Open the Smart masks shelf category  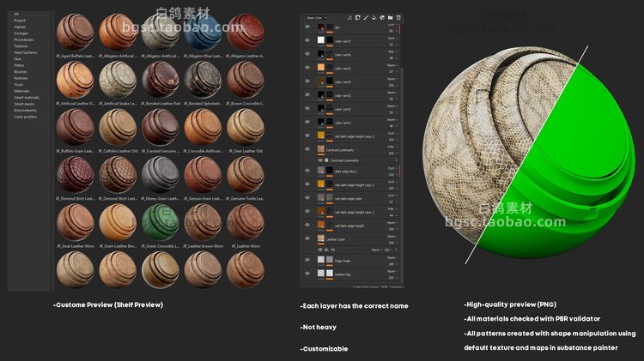[x=24, y=104]
